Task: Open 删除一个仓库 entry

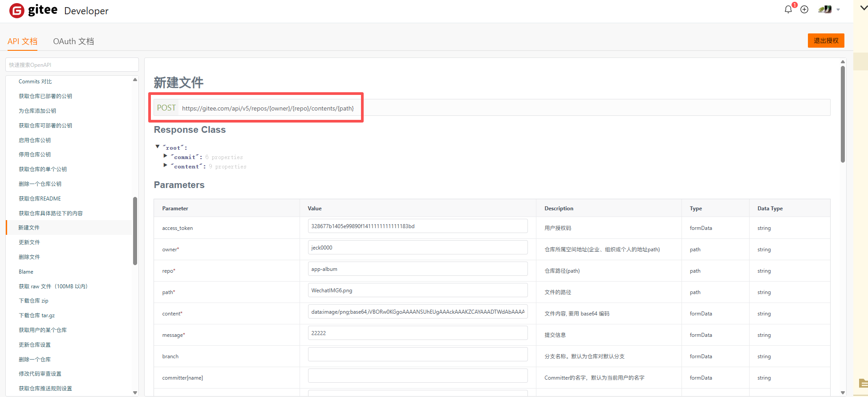Action: 35,360
